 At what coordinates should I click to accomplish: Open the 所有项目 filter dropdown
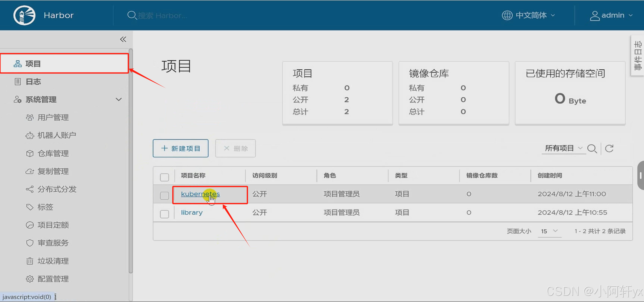pos(563,148)
